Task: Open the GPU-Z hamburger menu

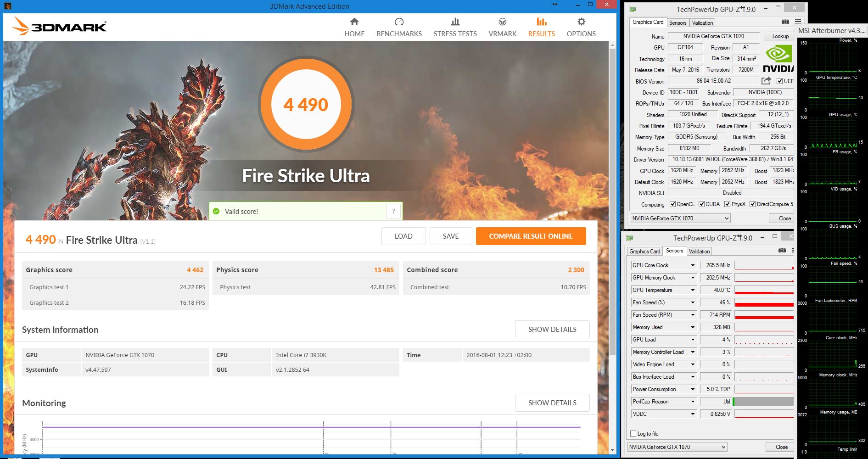Action: click(797, 22)
